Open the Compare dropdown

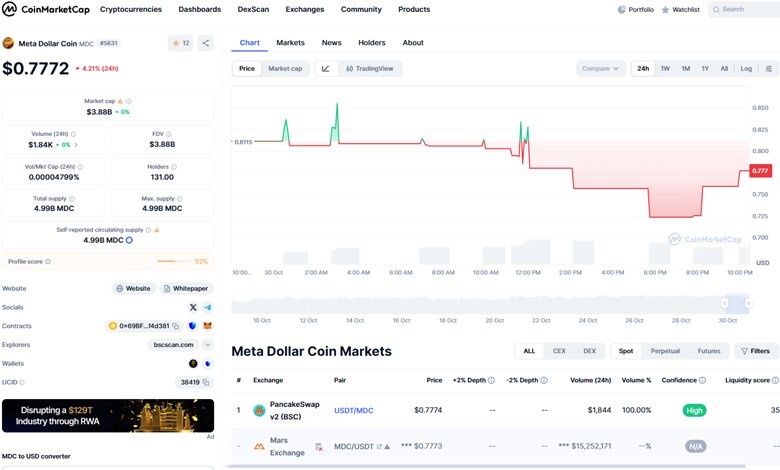(601, 69)
